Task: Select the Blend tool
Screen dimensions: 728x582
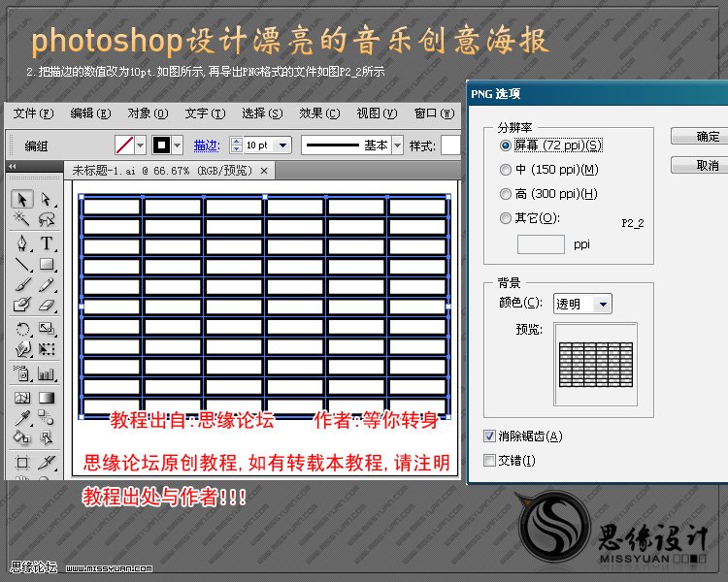Action: coord(47,418)
